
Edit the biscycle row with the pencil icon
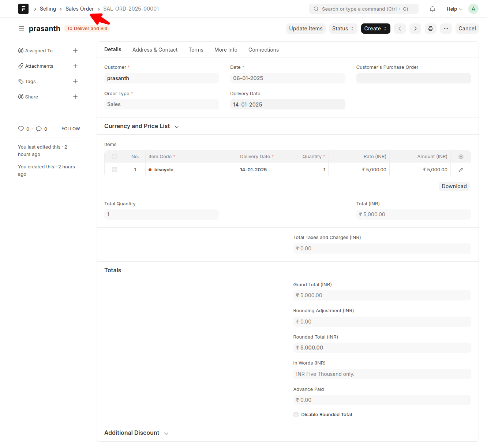coord(461,169)
